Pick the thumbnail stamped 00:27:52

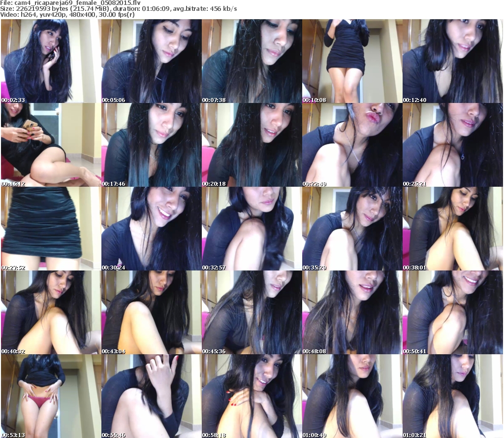[x=51, y=229]
